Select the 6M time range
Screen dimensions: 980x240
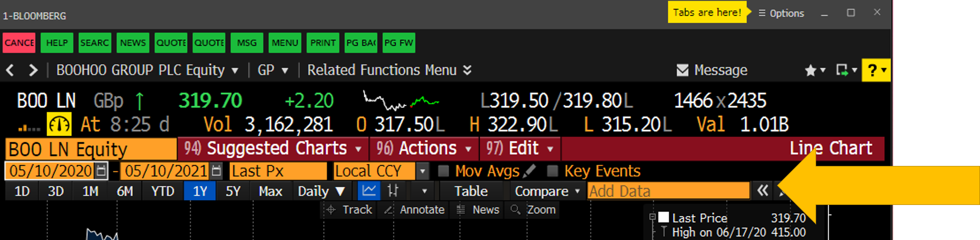point(125,191)
